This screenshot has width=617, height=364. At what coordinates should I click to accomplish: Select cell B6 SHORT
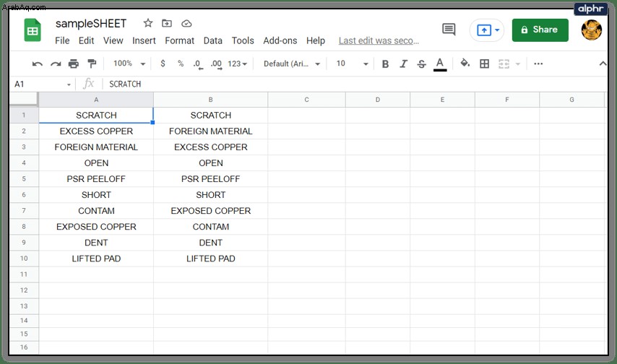point(210,195)
